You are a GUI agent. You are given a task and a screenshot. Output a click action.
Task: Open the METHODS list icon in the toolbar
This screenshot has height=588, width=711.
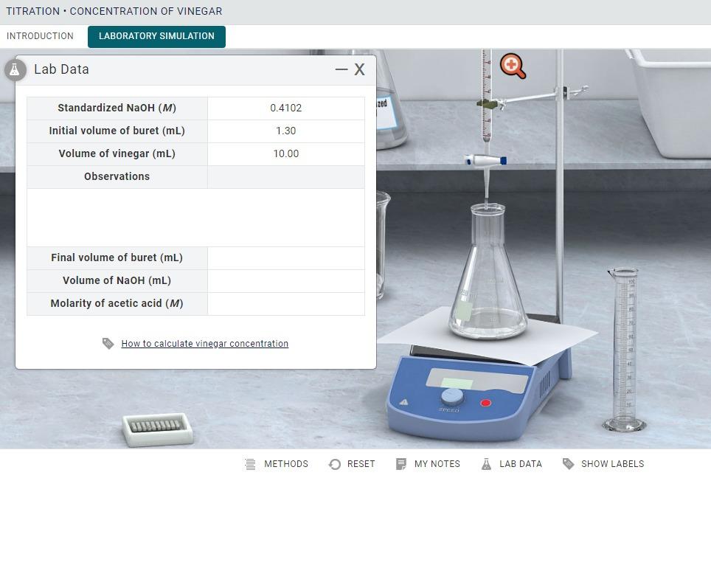click(x=251, y=464)
